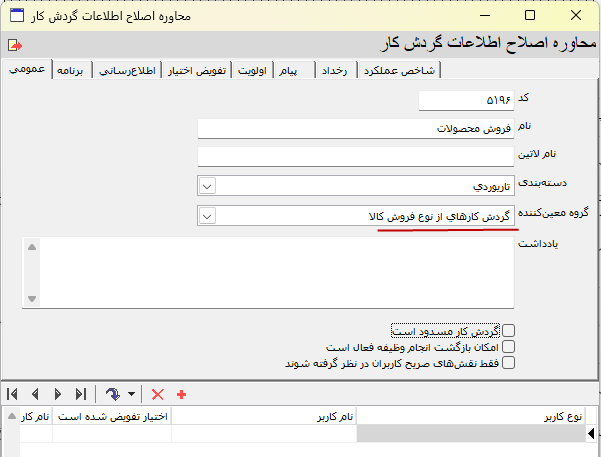Jump to last record in grid navigator
Screen dimensions: 601x457
click(x=81, y=394)
